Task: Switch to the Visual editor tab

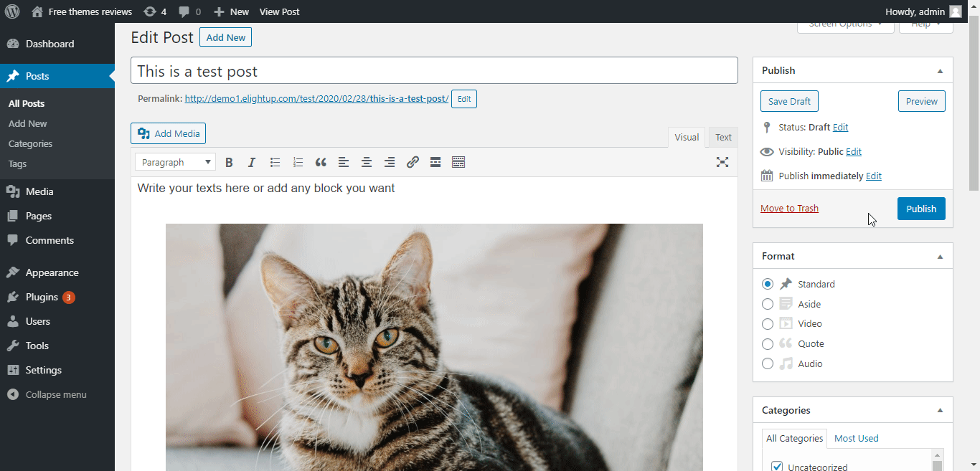Action: click(x=687, y=137)
